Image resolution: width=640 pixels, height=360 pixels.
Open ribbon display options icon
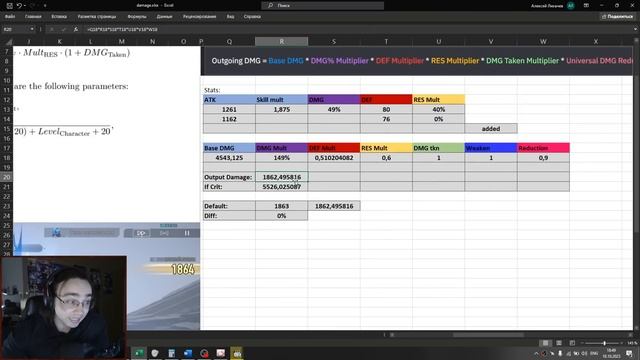pos(586,5)
